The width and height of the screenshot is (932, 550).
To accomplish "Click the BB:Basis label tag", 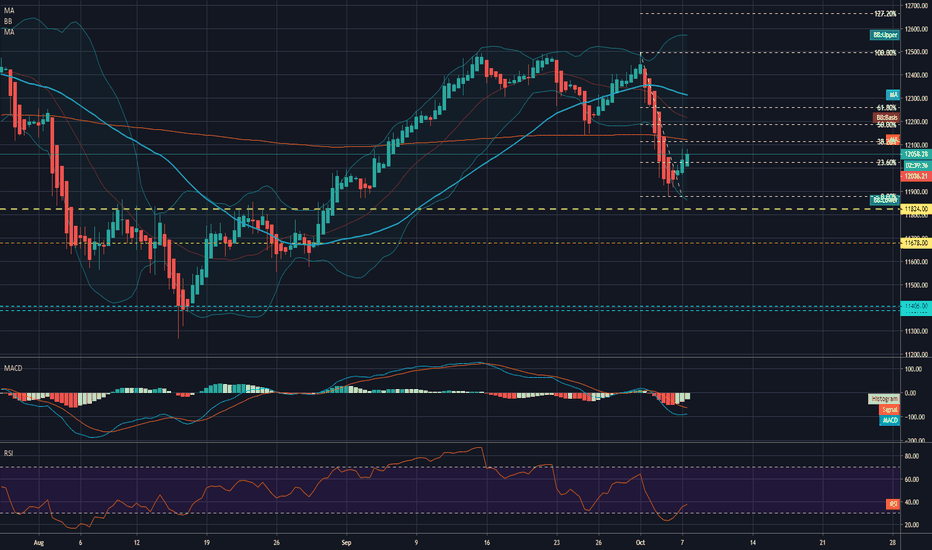I will [x=886, y=118].
